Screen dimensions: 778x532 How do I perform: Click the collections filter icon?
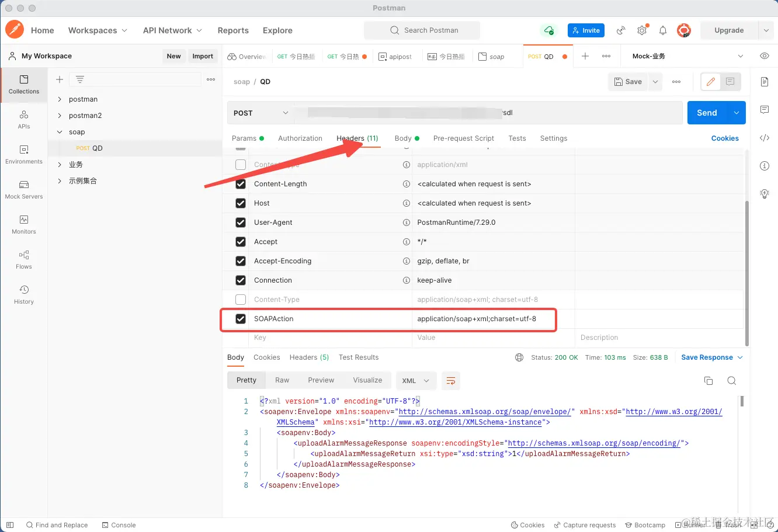[x=80, y=79]
